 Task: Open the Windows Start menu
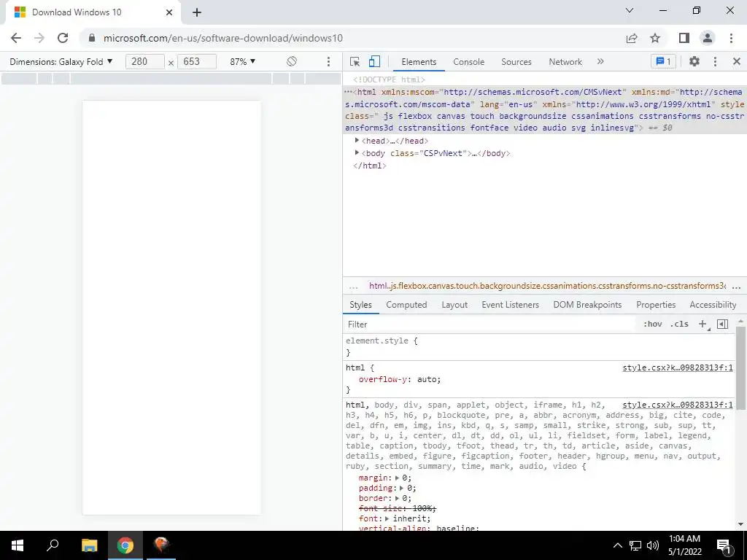point(18,545)
